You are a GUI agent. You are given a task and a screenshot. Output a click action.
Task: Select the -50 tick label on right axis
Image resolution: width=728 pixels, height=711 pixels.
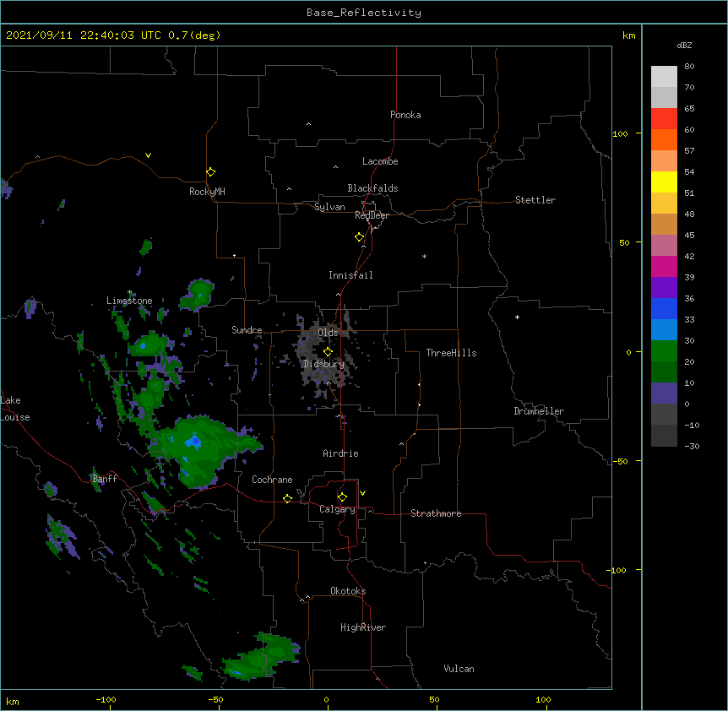[x=620, y=461]
